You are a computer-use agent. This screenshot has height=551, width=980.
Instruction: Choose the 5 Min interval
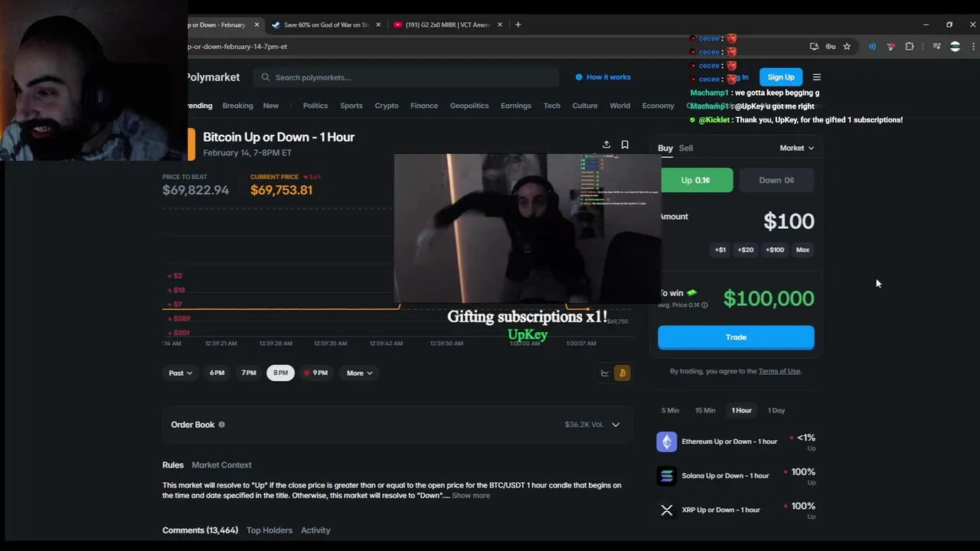pyautogui.click(x=670, y=411)
